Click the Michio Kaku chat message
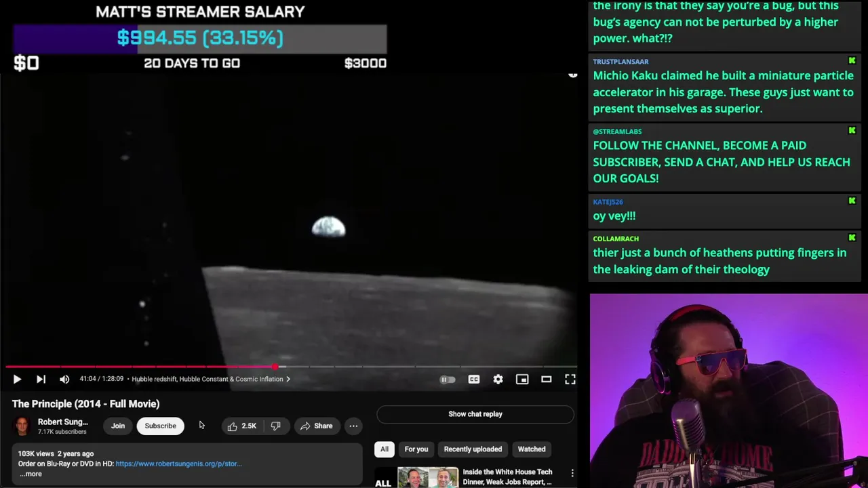Image resolution: width=868 pixels, height=488 pixels. click(x=723, y=92)
